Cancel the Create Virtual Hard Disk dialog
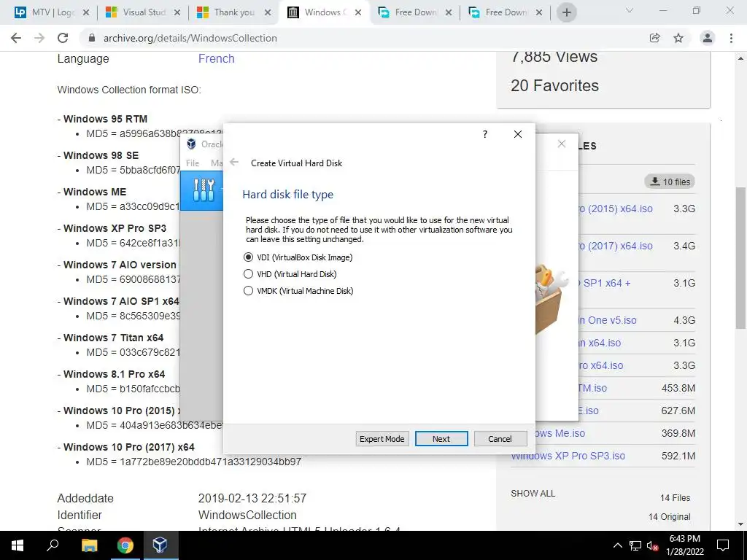 click(500, 438)
